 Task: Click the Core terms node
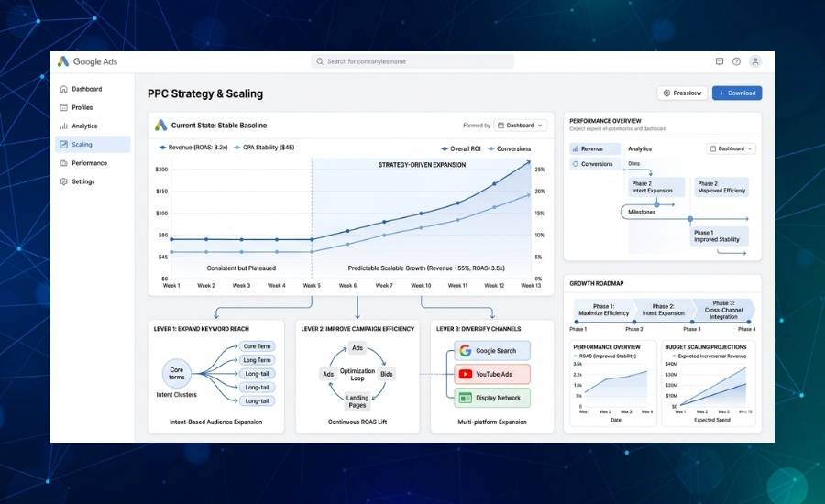tap(176, 373)
